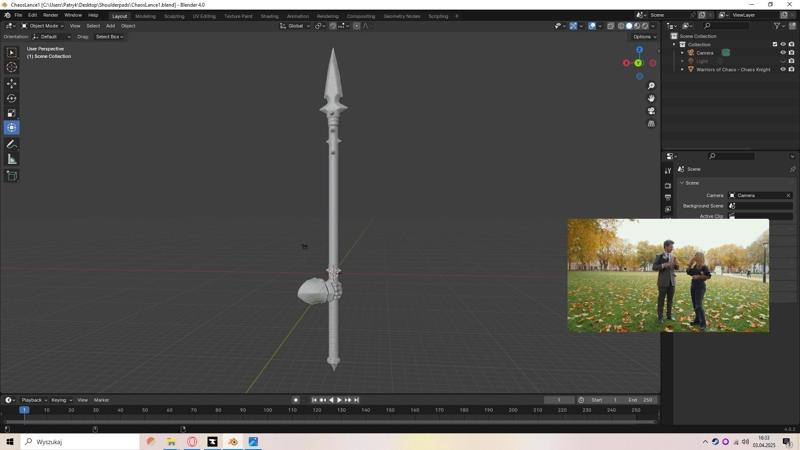The width and height of the screenshot is (800, 450).
Task: Switch perspective/orthographic grid icon
Action: tap(651, 123)
